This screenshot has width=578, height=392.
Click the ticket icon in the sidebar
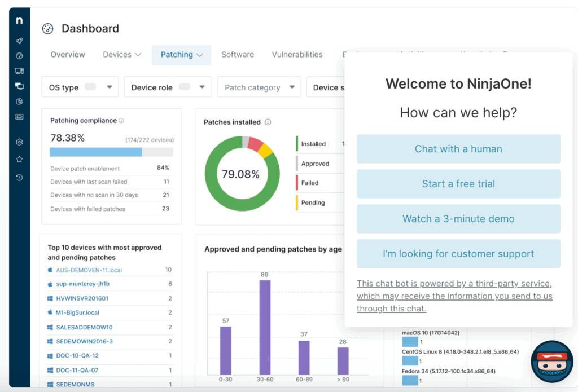[x=19, y=117]
